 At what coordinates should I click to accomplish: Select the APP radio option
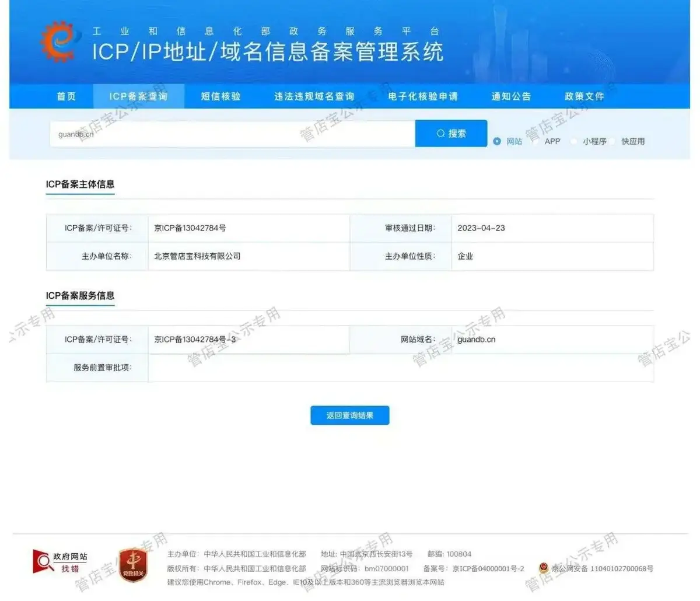[x=535, y=141]
